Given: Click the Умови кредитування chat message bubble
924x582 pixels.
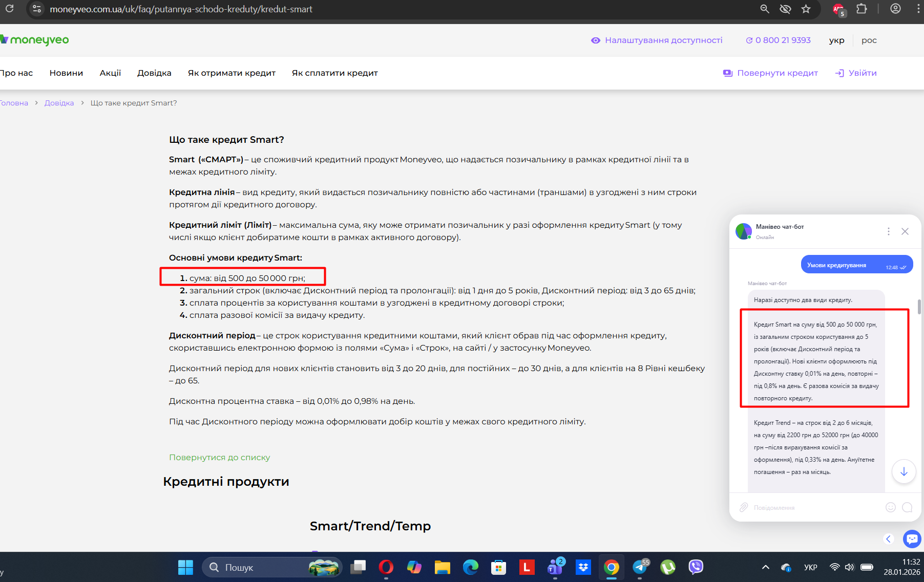Looking at the screenshot, I should coord(857,264).
